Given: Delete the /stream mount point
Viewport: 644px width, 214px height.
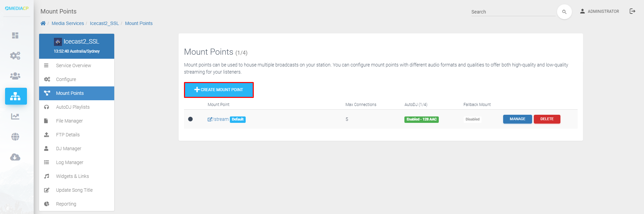Looking at the screenshot, I should click(547, 119).
